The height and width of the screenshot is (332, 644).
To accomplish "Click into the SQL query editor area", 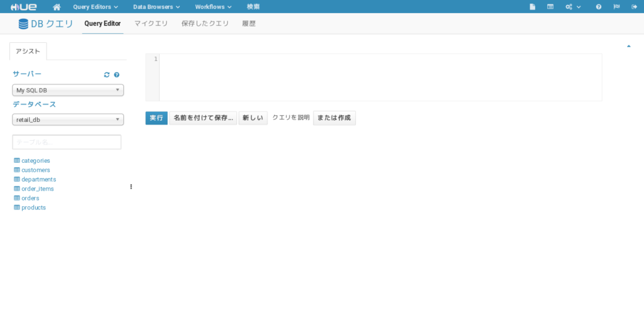I will tap(380, 77).
